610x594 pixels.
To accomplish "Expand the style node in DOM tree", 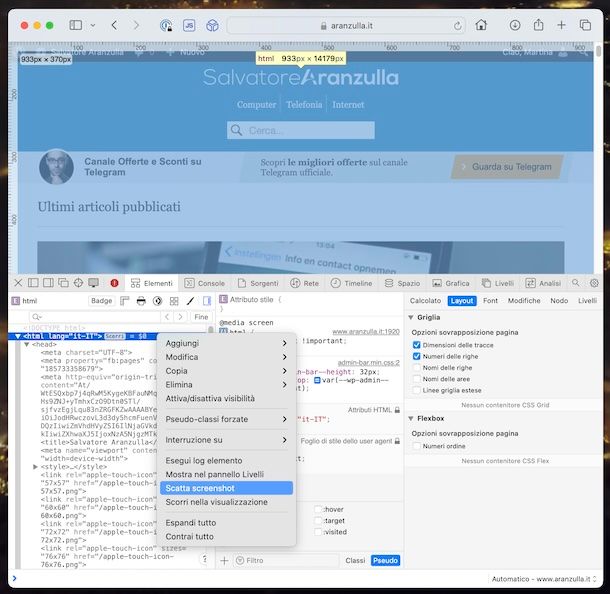I will (35, 466).
